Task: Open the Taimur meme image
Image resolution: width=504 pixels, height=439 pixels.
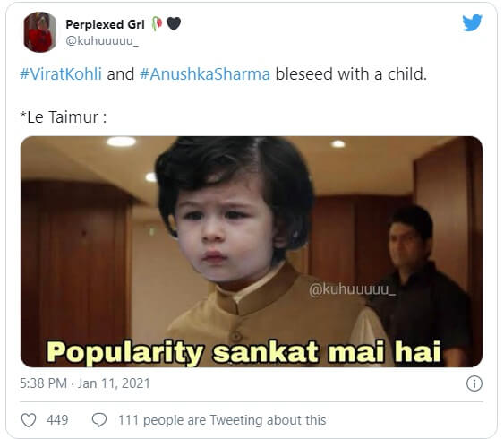Action: (x=252, y=252)
